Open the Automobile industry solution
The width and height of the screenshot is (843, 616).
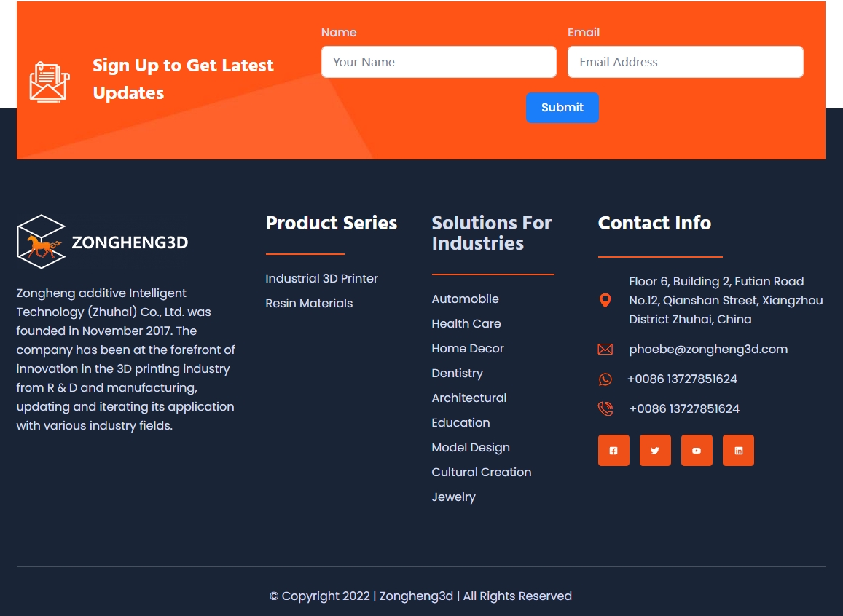pyautogui.click(x=465, y=299)
